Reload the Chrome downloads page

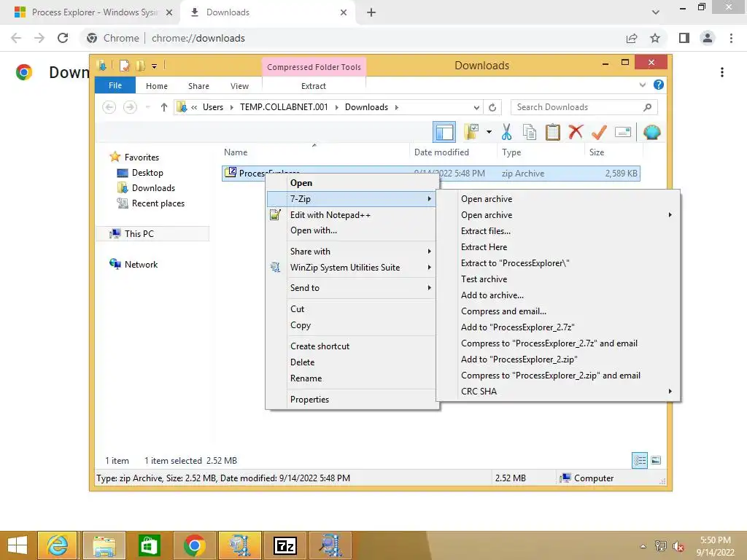tap(63, 38)
